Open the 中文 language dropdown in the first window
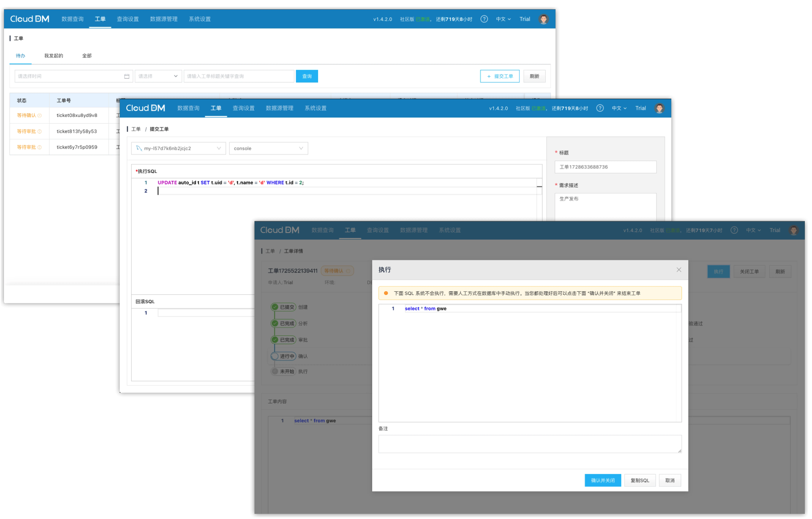The image size is (812, 519). click(x=503, y=19)
